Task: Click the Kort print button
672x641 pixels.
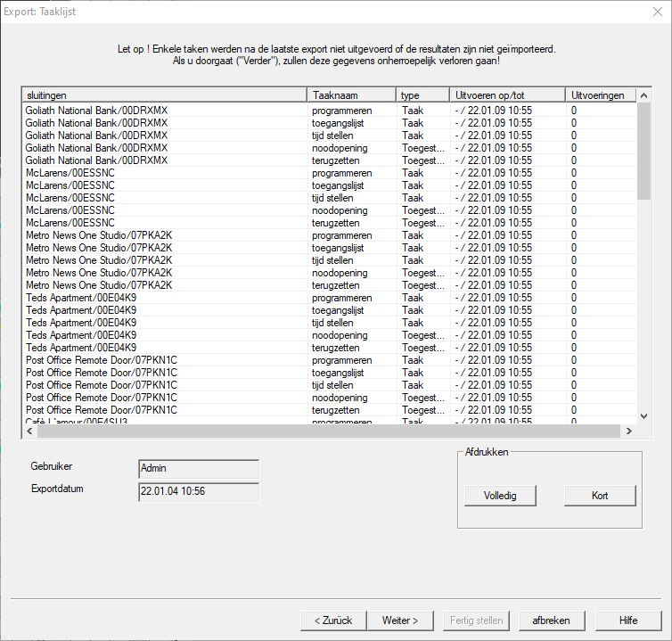Action: (x=600, y=496)
